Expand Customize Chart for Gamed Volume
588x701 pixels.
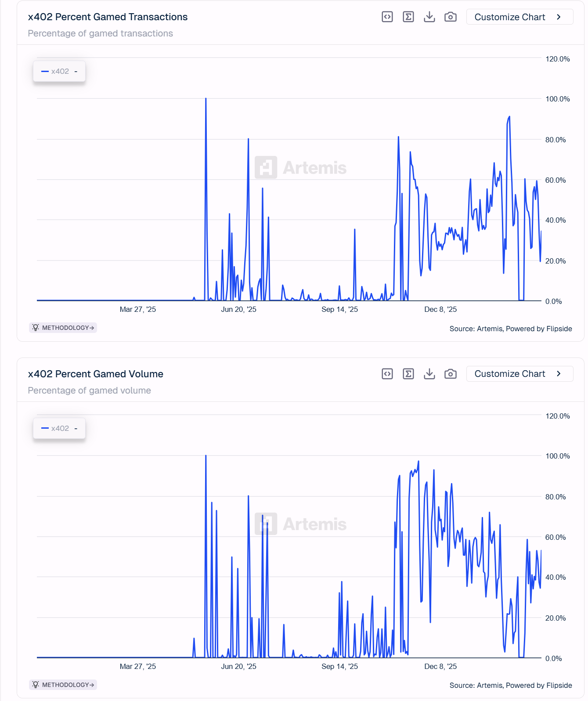519,374
